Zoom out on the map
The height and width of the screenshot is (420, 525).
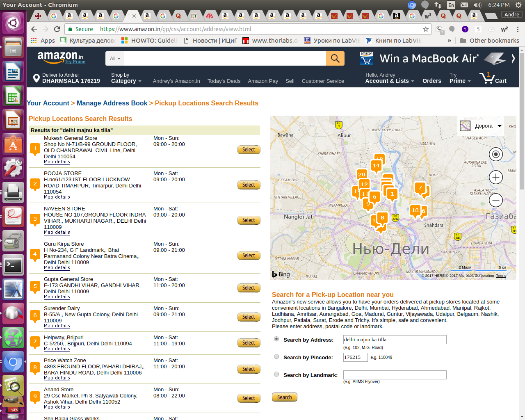tap(496, 200)
